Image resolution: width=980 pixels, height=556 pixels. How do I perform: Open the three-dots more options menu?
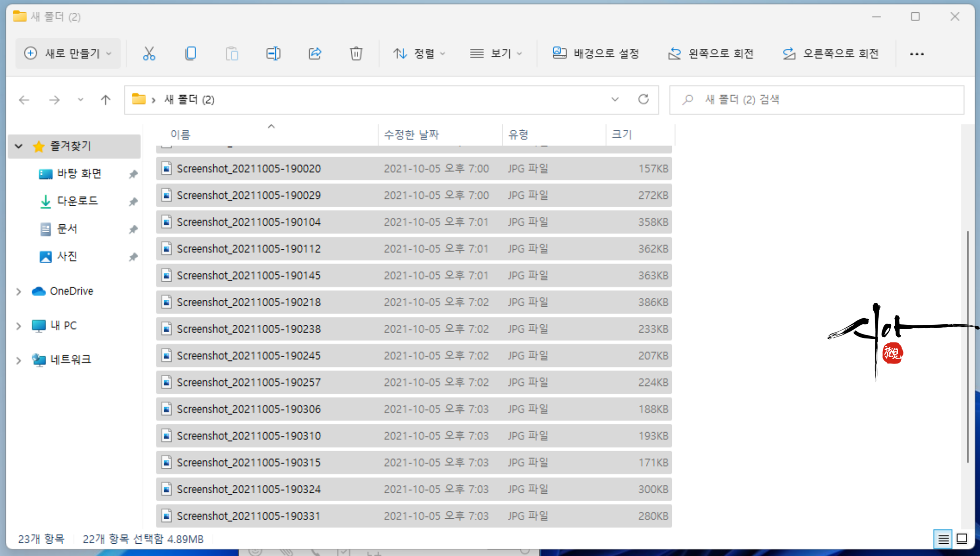tap(916, 54)
